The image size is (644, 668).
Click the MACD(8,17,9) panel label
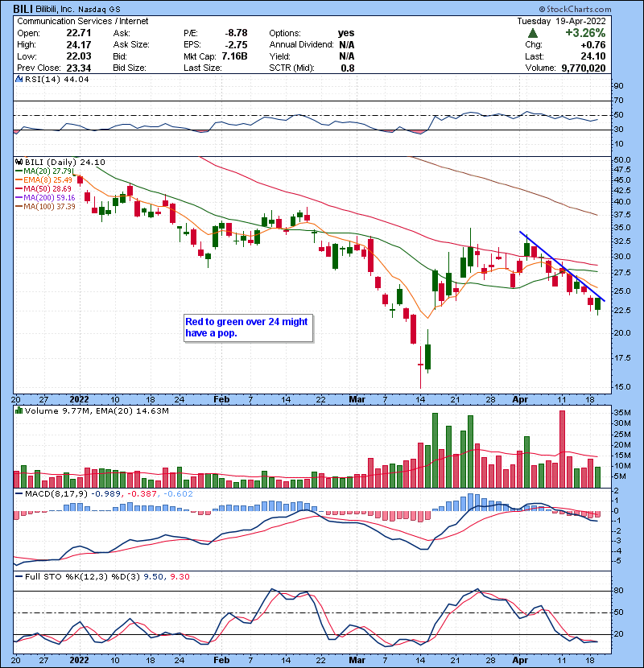pyautogui.click(x=56, y=494)
